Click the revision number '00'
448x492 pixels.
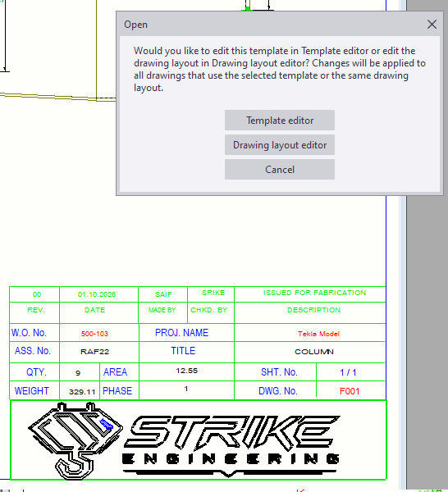[x=37, y=294]
